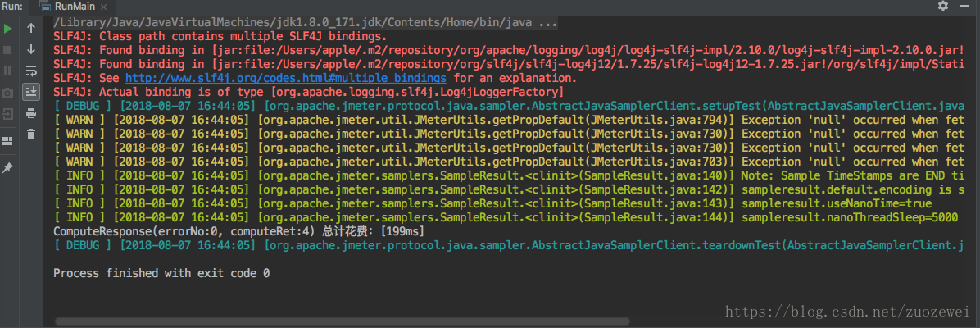Screen dimensions: 980x328
Task: Click the Exit icon in the run sidebar
Action: coord(7,115)
